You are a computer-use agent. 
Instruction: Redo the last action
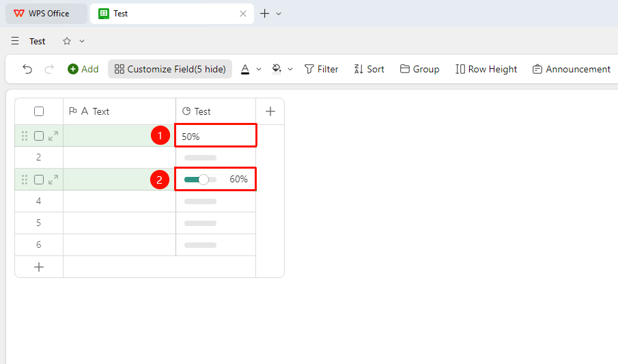coord(49,69)
